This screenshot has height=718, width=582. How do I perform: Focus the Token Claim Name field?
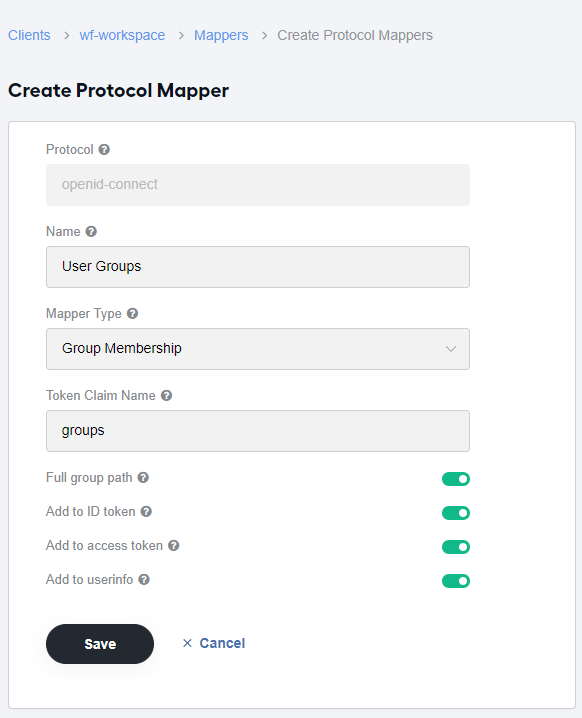(x=258, y=431)
